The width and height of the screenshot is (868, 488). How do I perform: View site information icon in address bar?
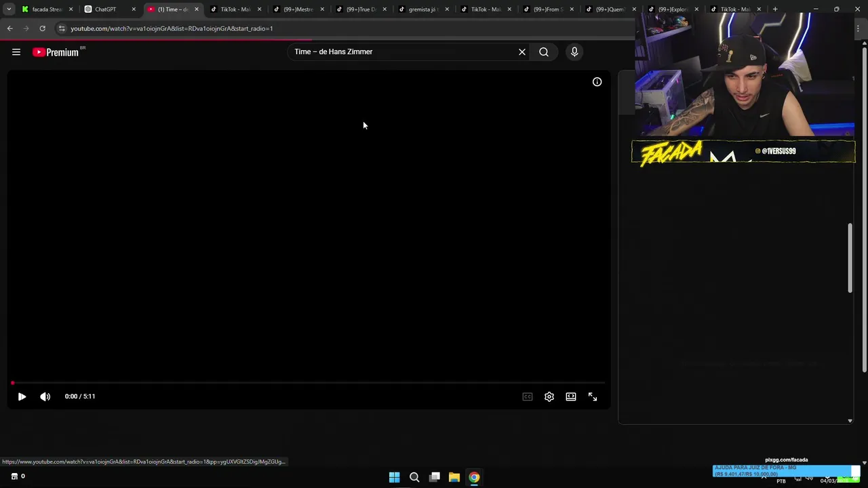point(62,28)
